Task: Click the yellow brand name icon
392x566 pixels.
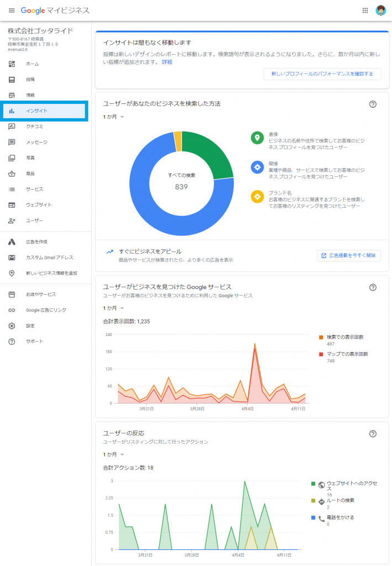Action: 257,196
